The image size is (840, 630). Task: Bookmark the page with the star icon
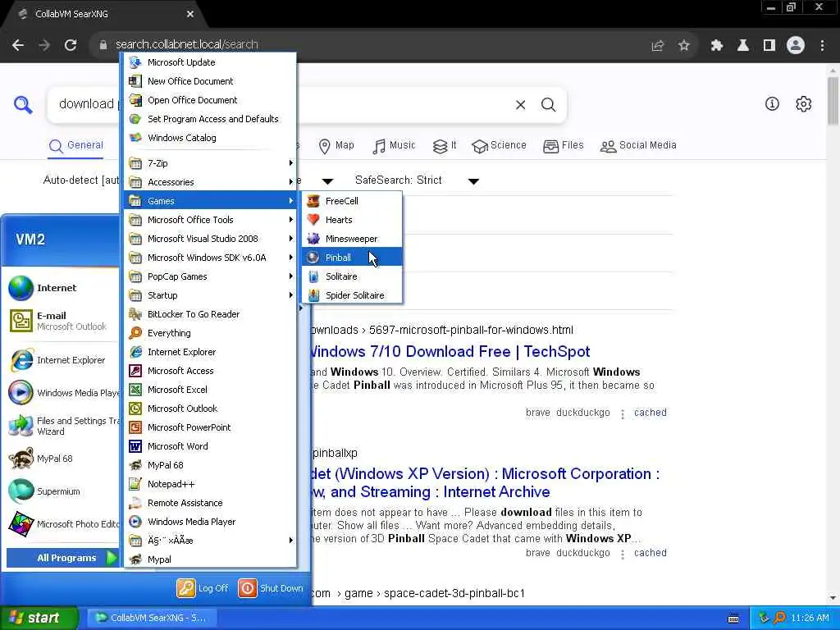pos(683,45)
